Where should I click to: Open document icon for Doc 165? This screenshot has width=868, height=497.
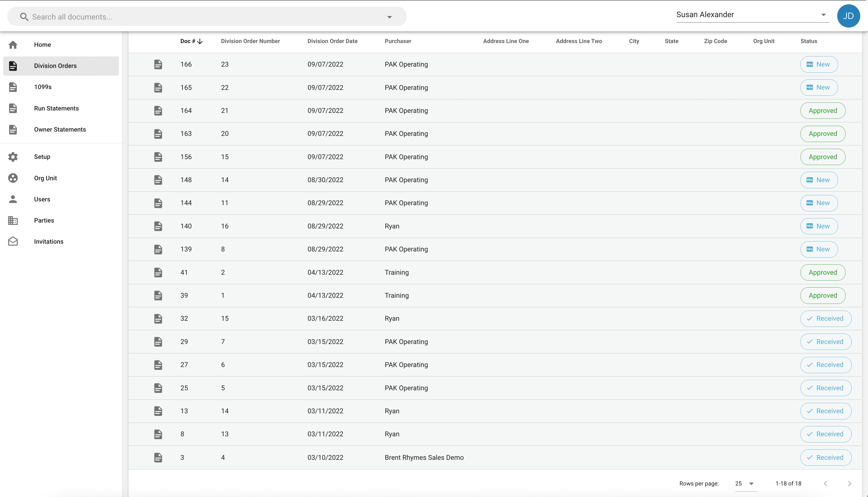tap(158, 88)
